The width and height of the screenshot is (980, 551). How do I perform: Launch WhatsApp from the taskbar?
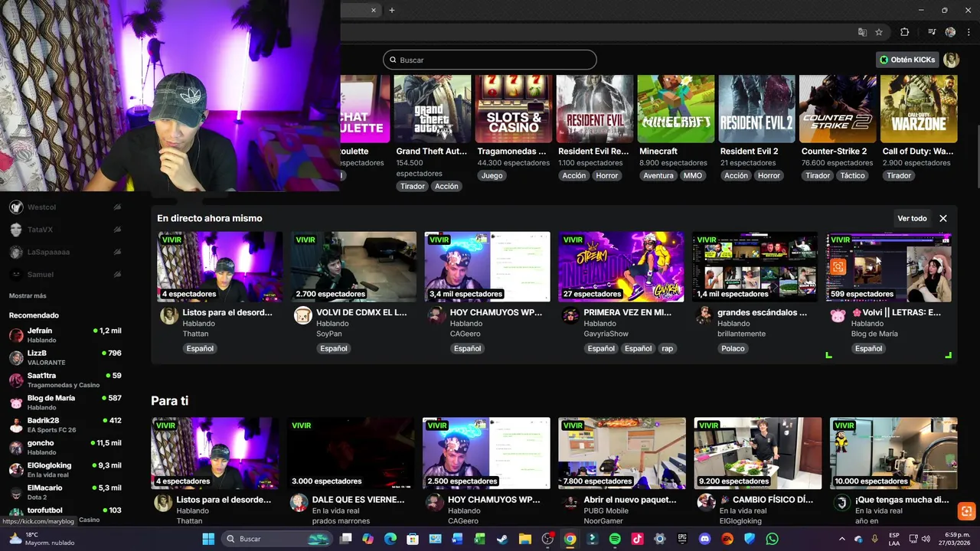(772, 539)
